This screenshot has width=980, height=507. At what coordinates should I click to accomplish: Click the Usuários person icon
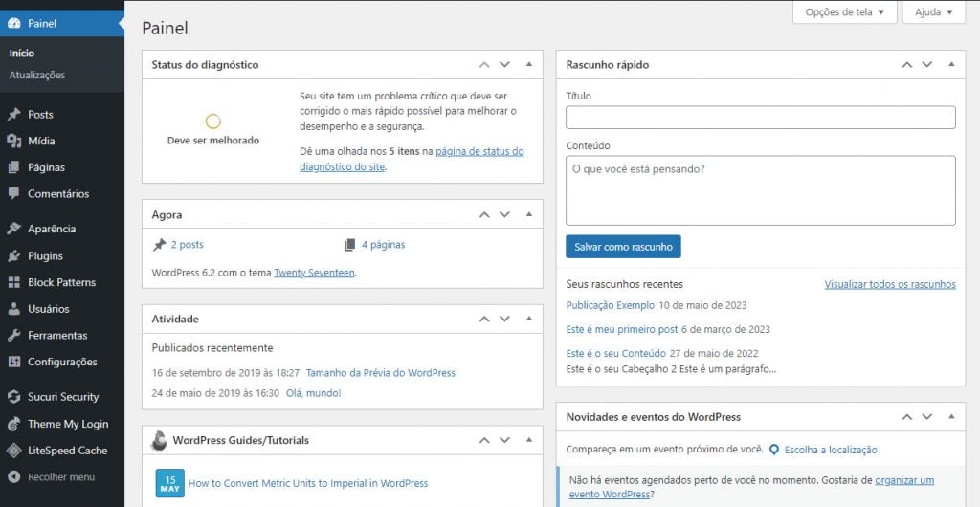pyautogui.click(x=13, y=309)
